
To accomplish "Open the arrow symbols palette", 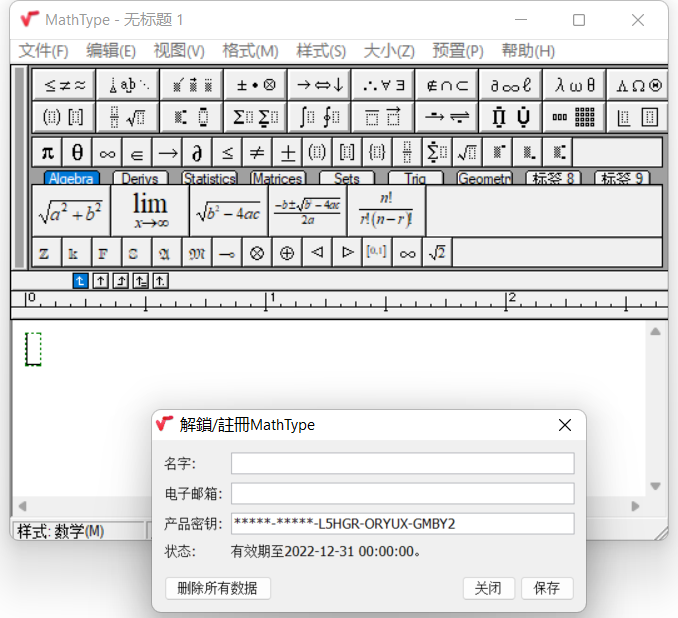I will (x=320, y=85).
